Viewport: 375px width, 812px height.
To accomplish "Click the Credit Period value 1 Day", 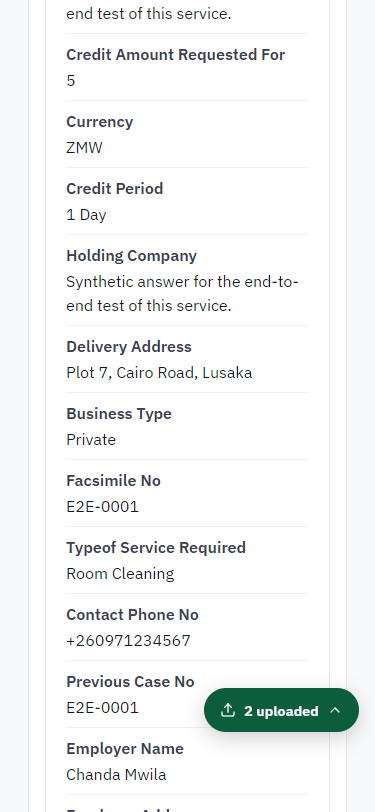I will pos(86,215).
